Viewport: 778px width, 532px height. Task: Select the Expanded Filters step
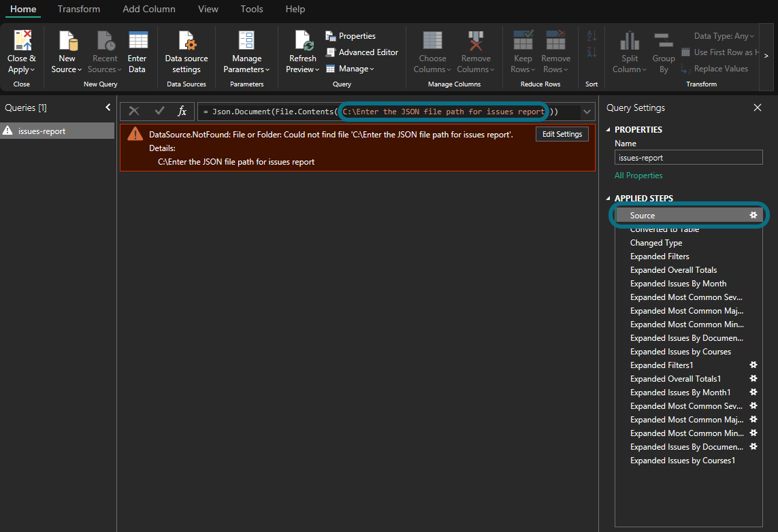689,256
